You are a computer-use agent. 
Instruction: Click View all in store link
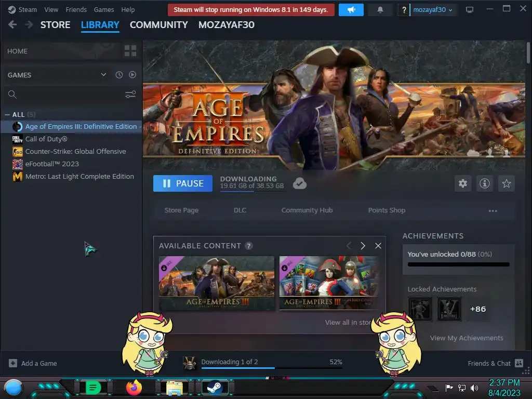coord(349,322)
